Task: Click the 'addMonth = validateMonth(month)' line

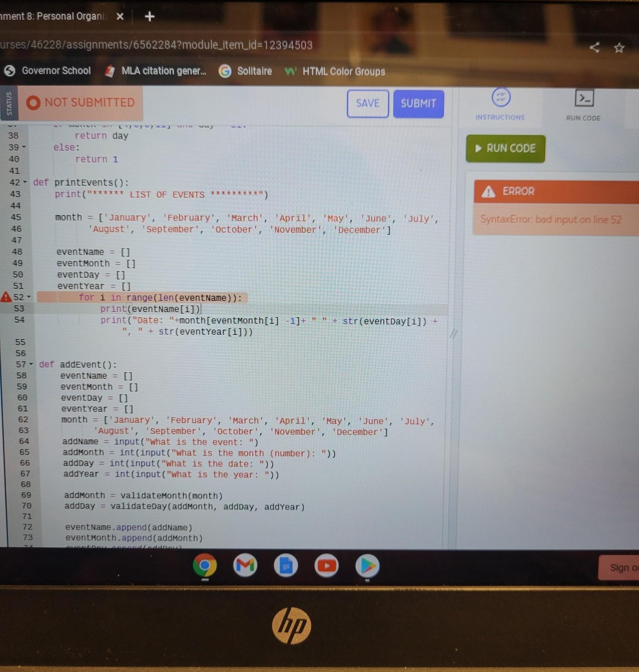Action: pos(143,495)
